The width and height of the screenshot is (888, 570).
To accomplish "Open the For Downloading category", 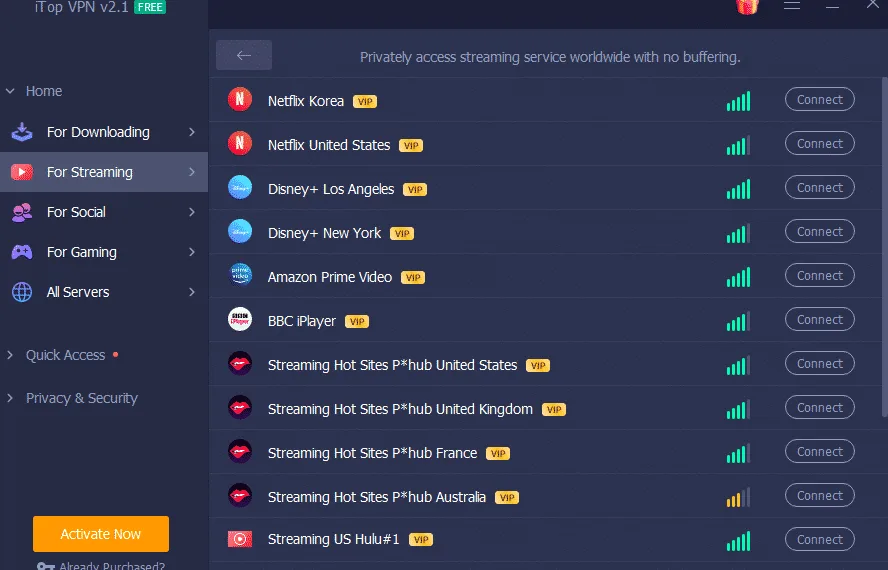I will point(98,132).
